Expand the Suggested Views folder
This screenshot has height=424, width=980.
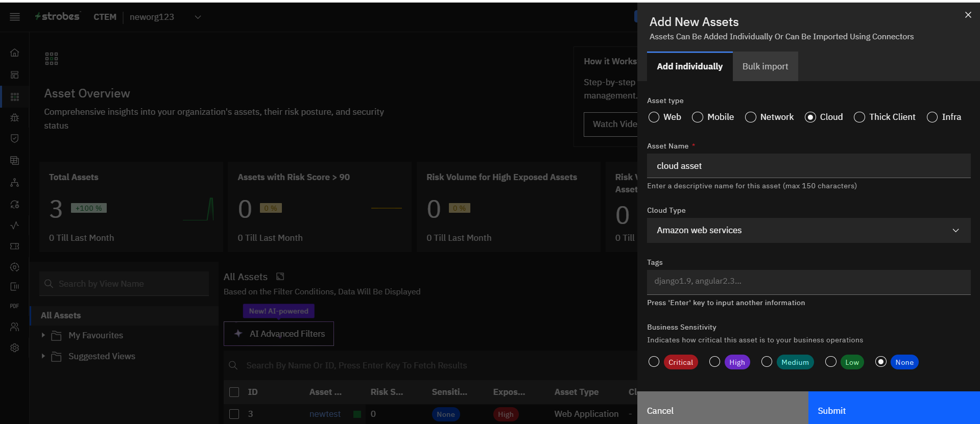click(43, 356)
